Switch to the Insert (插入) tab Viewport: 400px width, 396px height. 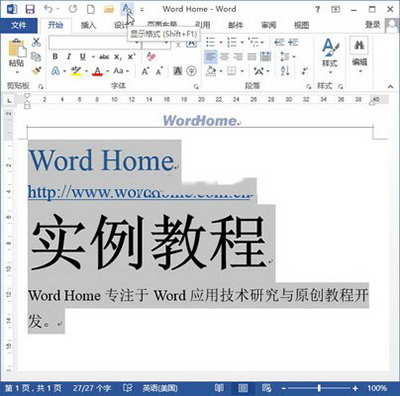tap(88, 25)
